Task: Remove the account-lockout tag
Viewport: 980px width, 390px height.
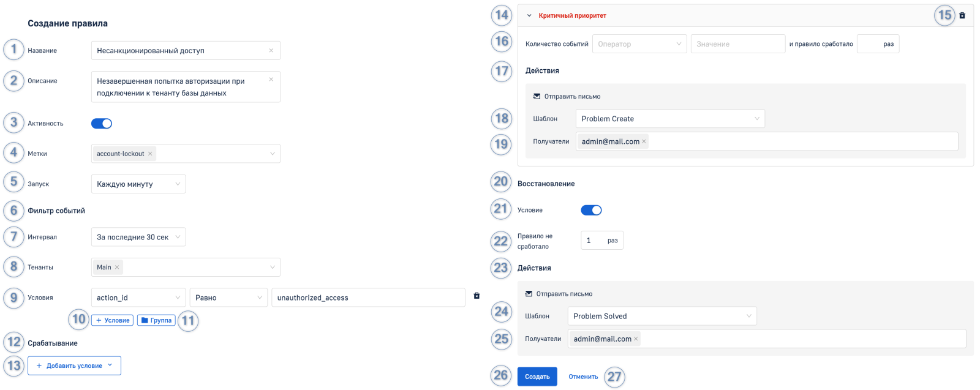Action: click(150, 154)
